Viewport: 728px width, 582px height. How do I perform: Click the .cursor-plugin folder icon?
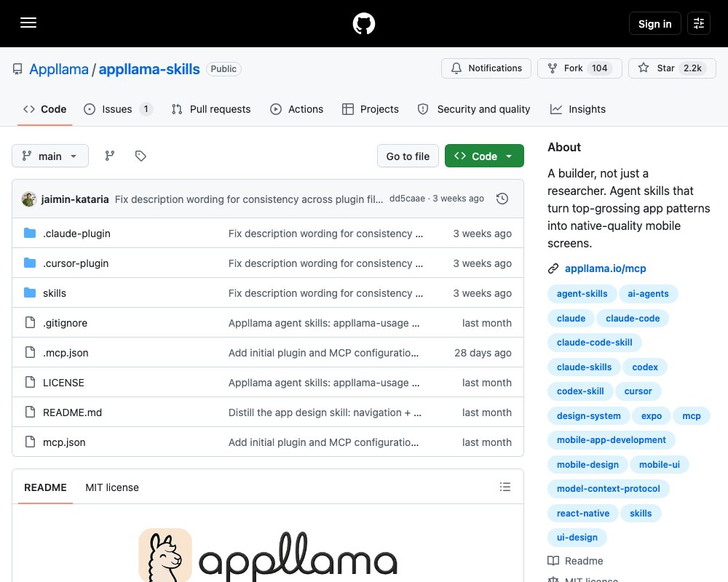tap(30, 263)
